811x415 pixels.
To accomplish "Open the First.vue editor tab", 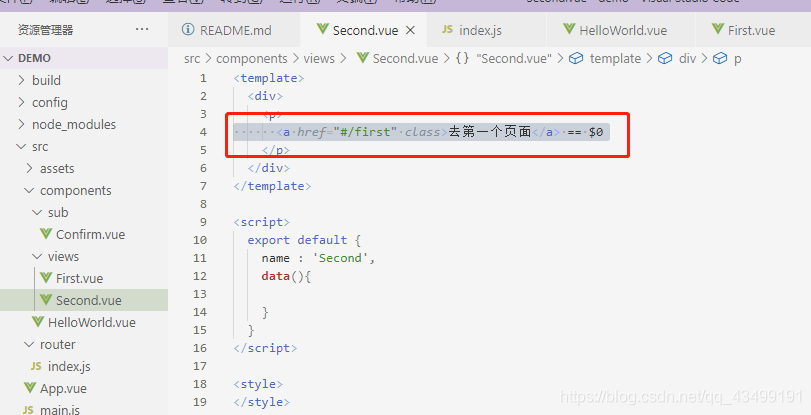I will (x=751, y=31).
